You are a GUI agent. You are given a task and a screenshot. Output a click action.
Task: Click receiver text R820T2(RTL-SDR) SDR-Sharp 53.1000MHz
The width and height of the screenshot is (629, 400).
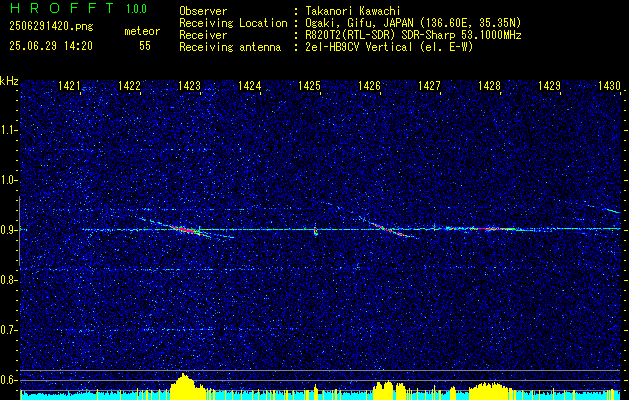413,35
